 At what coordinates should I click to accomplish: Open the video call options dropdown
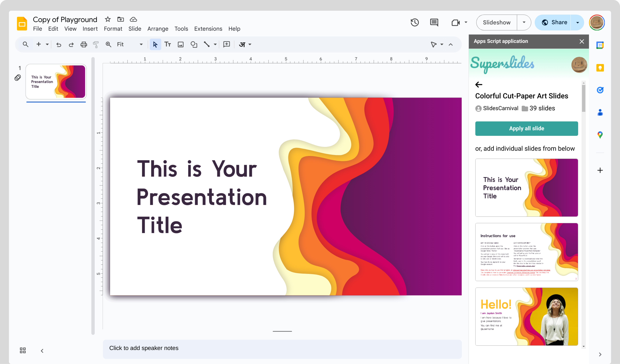click(466, 22)
